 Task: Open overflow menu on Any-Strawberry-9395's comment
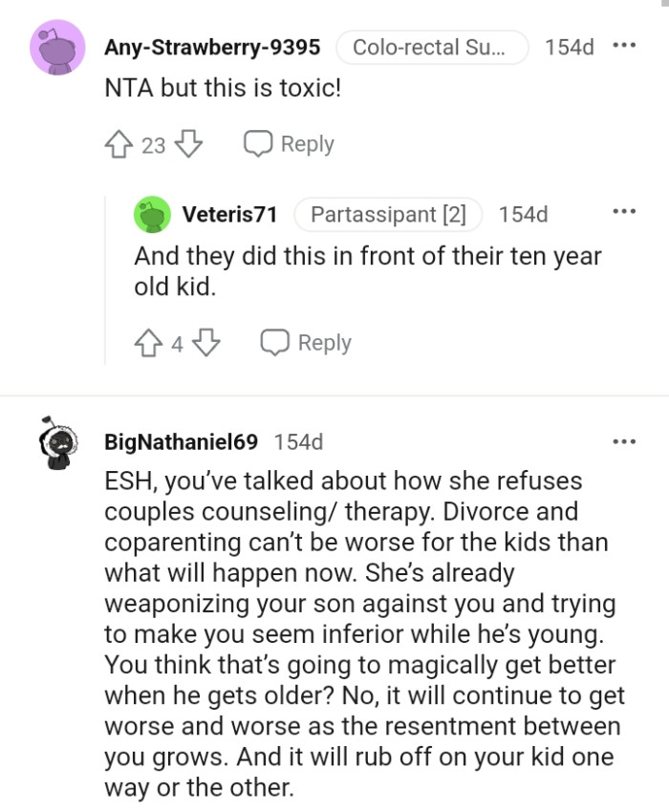[626, 46]
